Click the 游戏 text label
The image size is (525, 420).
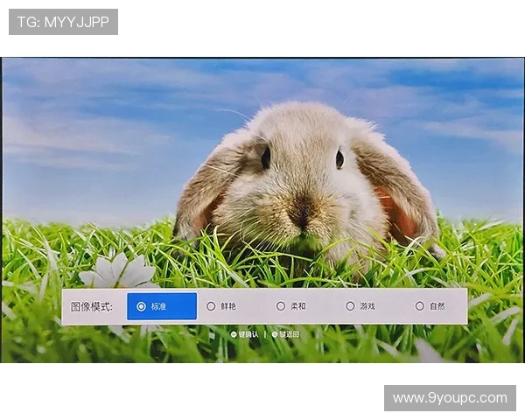(367, 306)
